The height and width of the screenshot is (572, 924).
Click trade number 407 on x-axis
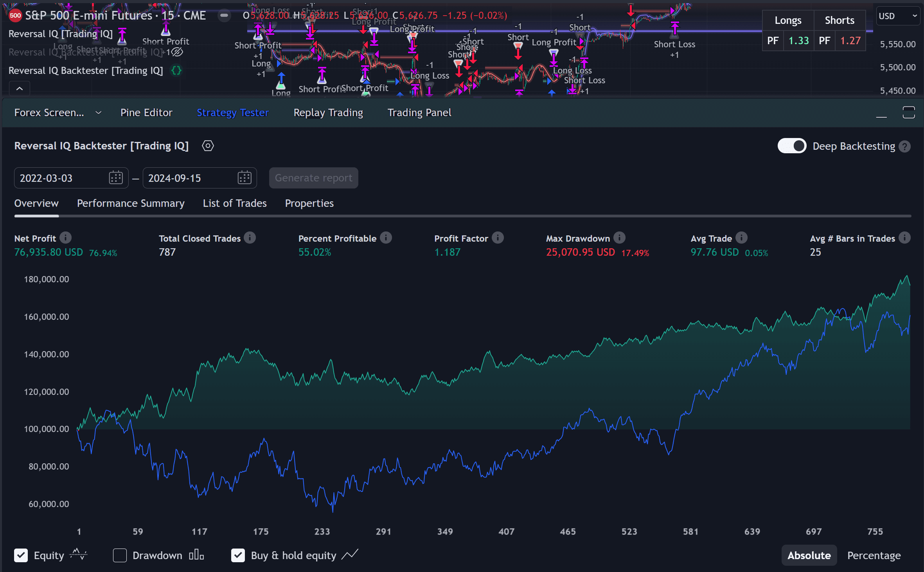506,531
